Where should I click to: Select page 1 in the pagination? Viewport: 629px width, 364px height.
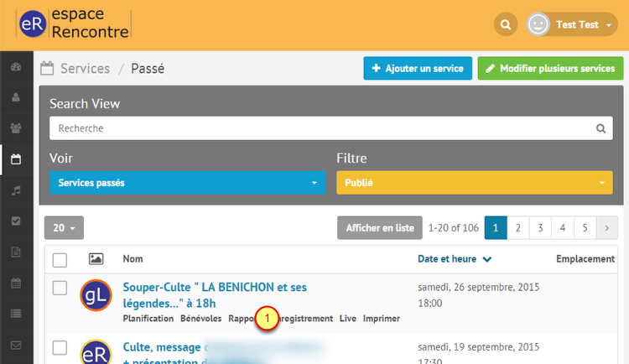point(496,227)
